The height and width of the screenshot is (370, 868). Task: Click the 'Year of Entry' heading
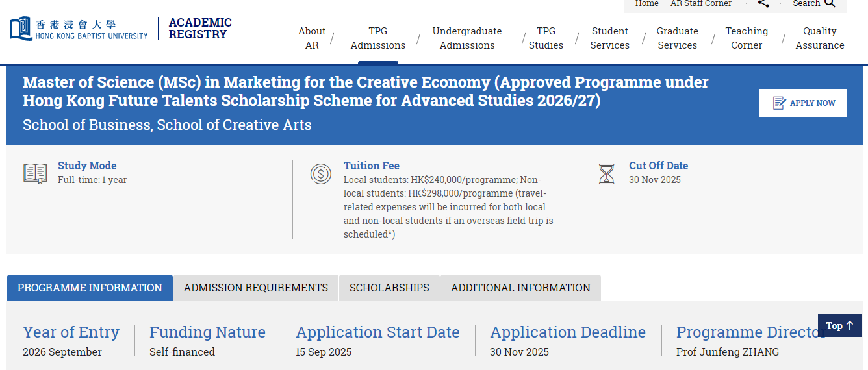(x=71, y=332)
